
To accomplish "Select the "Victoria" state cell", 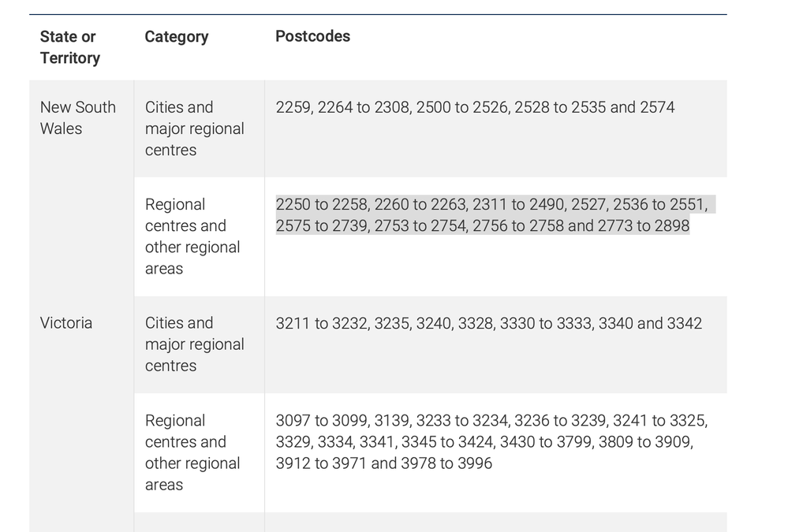I will point(66,323).
